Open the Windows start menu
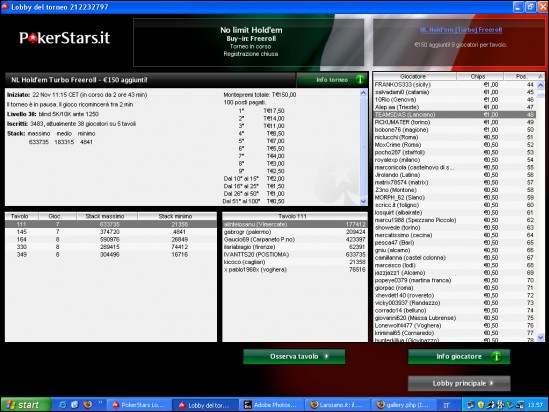Screen dimensions: 549x412 (25, 405)
